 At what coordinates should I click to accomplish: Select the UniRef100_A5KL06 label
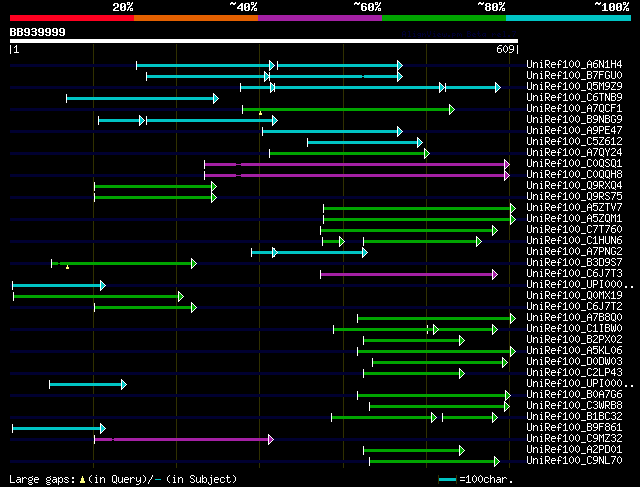[x=574, y=351]
